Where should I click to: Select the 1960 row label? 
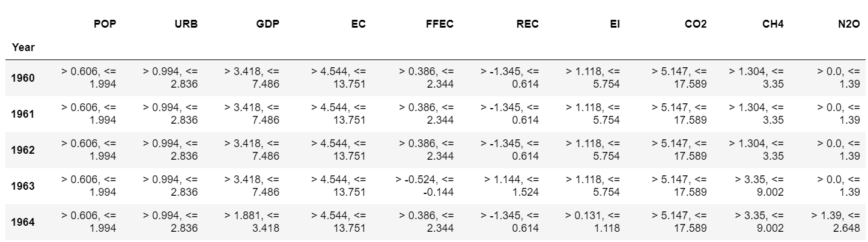pos(23,78)
